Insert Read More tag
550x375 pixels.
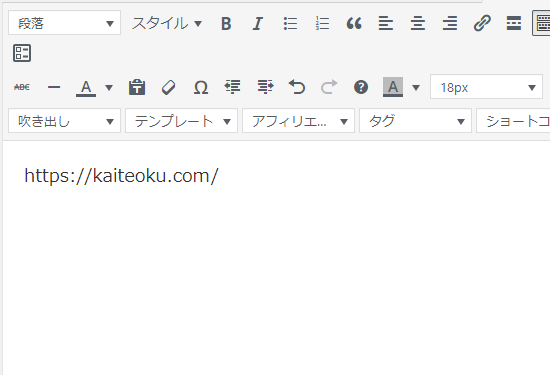coord(514,24)
